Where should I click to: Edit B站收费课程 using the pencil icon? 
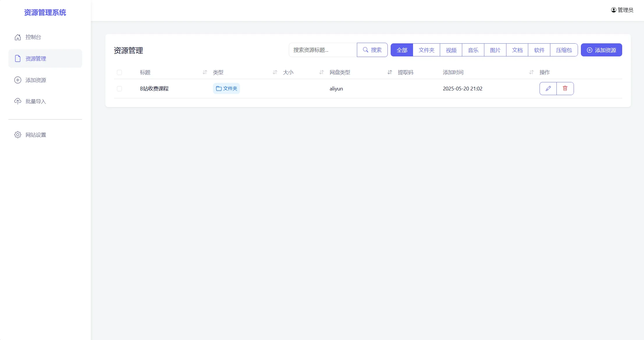click(x=548, y=88)
